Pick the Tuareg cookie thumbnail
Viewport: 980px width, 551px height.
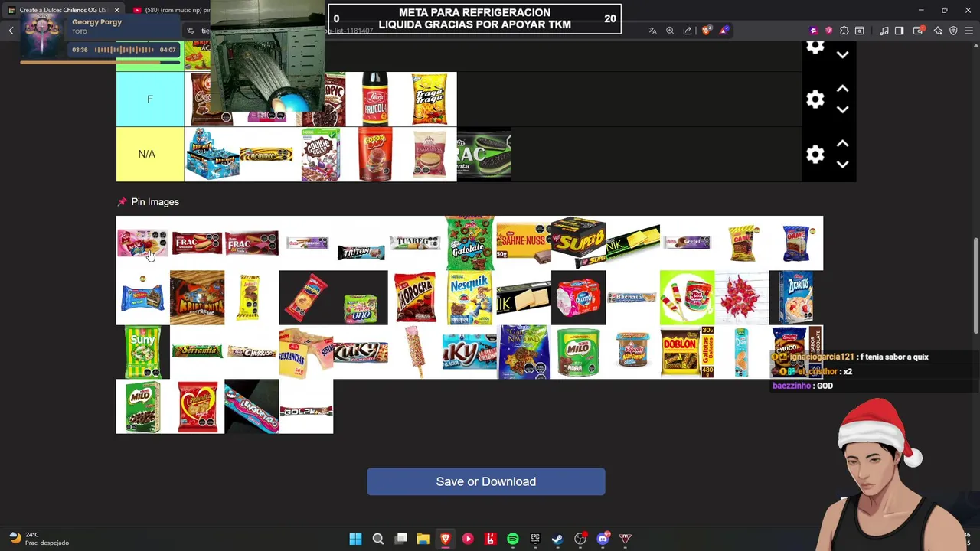pyautogui.click(x=415, y=243)
